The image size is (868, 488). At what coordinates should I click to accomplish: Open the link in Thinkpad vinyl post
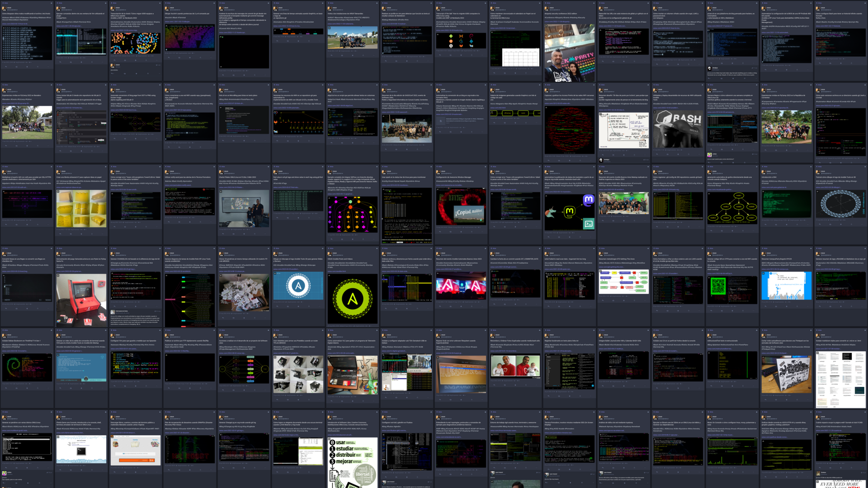pos(774,353)
